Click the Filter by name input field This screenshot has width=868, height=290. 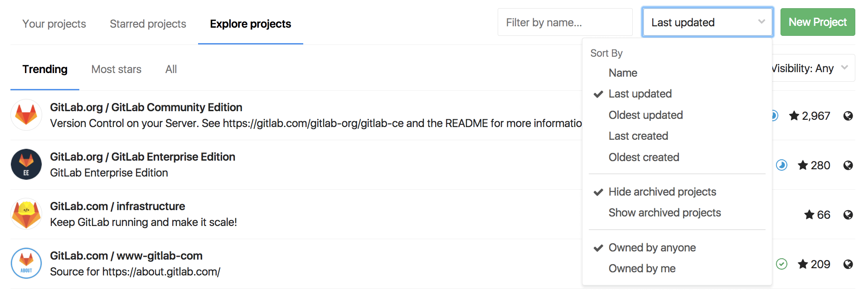point(565,22)
